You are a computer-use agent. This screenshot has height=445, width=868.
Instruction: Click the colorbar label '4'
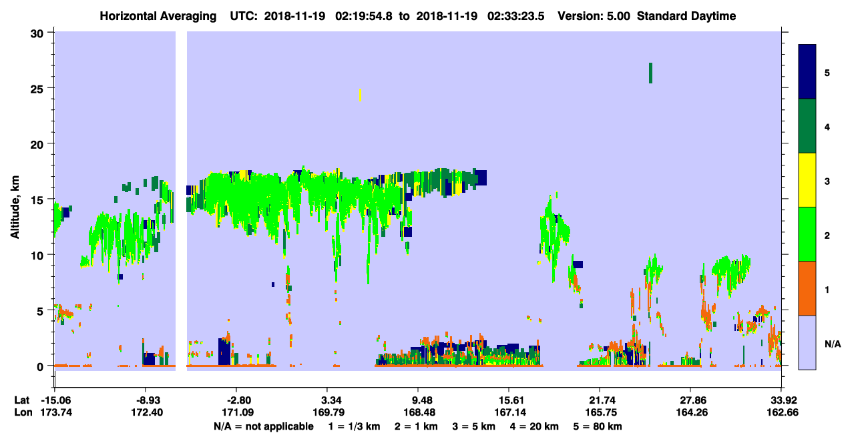click(x=827, y=127)
